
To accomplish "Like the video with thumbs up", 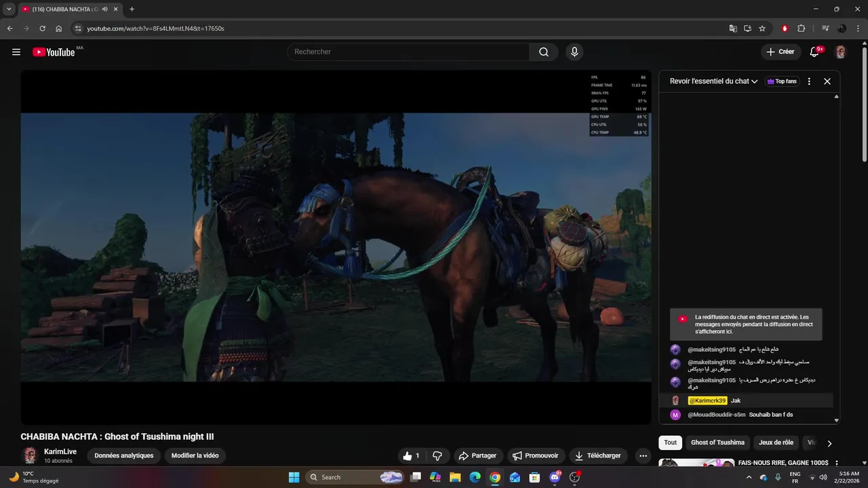I will [411, 456].
